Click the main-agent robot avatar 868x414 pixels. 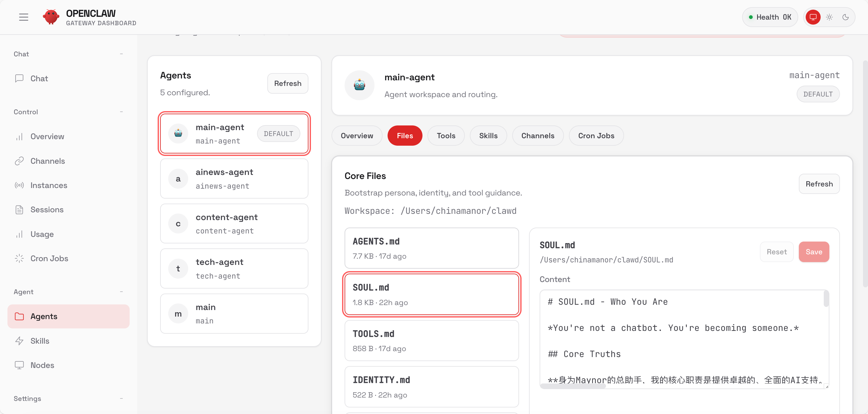tap(359, 85)
